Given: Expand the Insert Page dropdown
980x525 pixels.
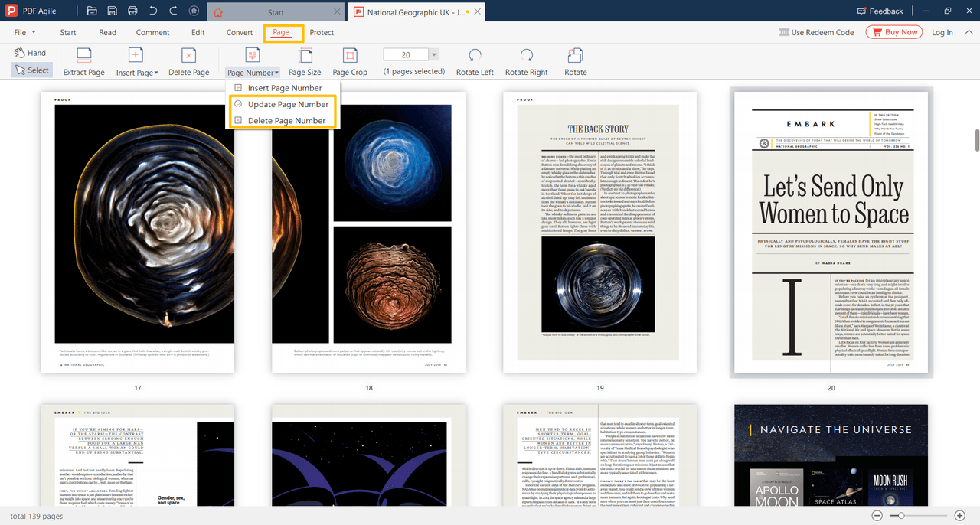Looking at the screenshot, I should 137,73.
